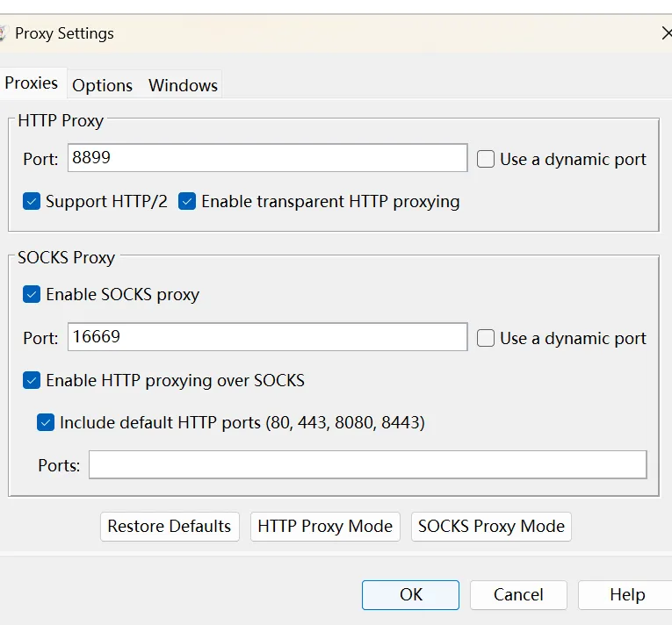672x625 pixels.
Task: Enable dynamic port for HTTP Proxy
Action: [x=486, y=159]
